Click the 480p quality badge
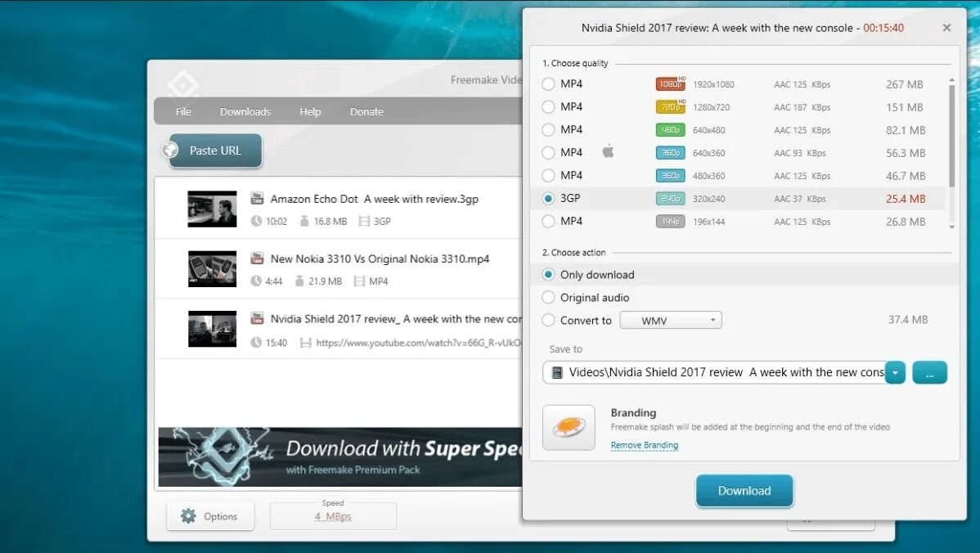 click(670, 130)
